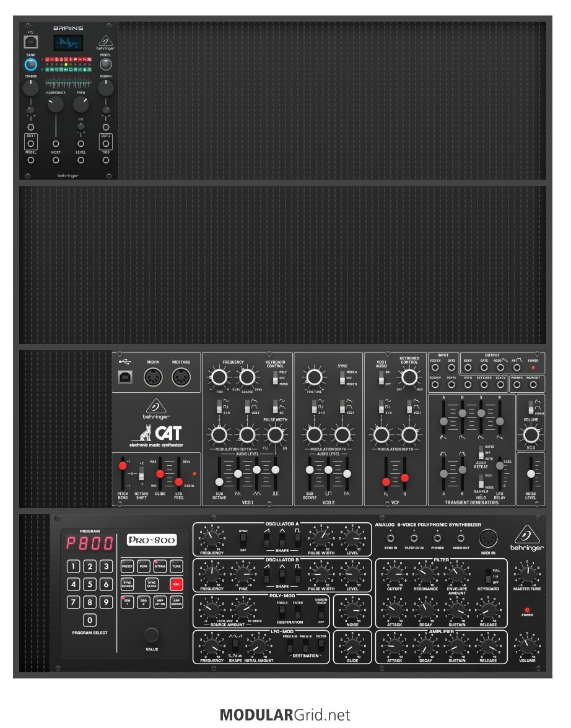Toggle CAT ADSR REPEAT switch
Screen dimensions: 571x728
(x=481, y=453)
